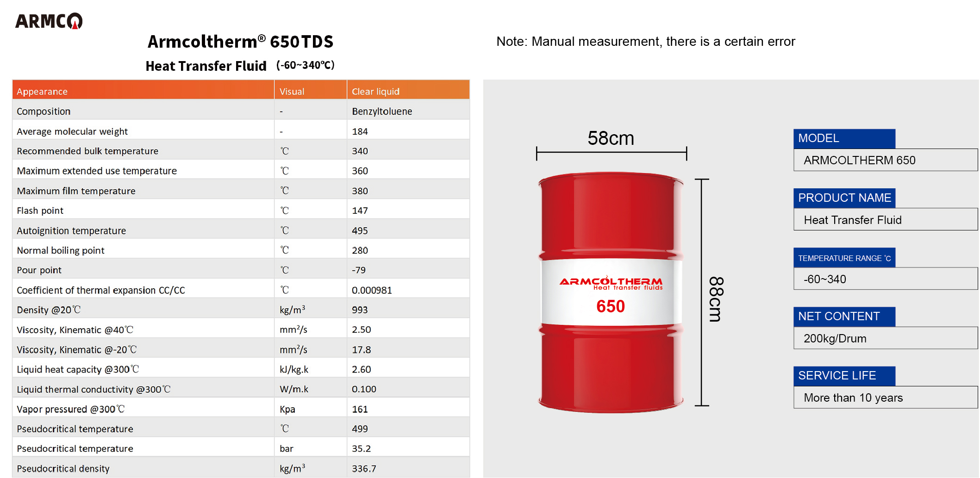Viewport: 980px width, 478px height.
Task: Click the value '0.000981'
Action: click(x=372, y=290)
